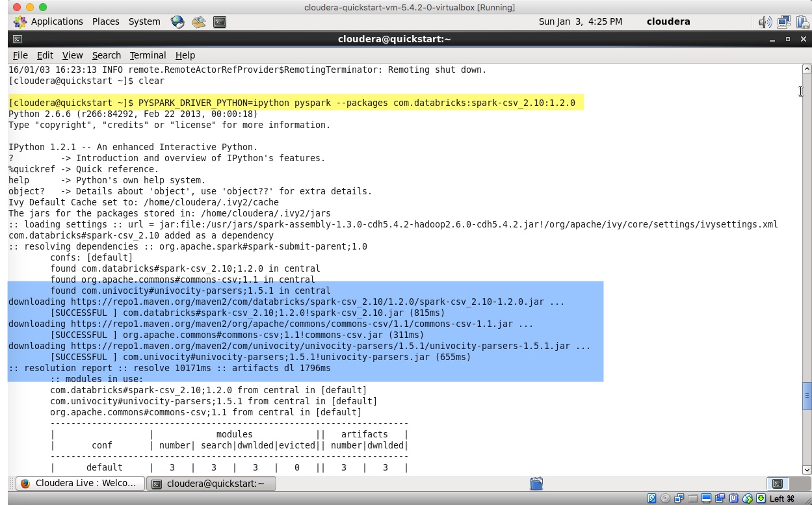Click ':: modules in use:' line
812x505 pixels.
click(97, 379)
